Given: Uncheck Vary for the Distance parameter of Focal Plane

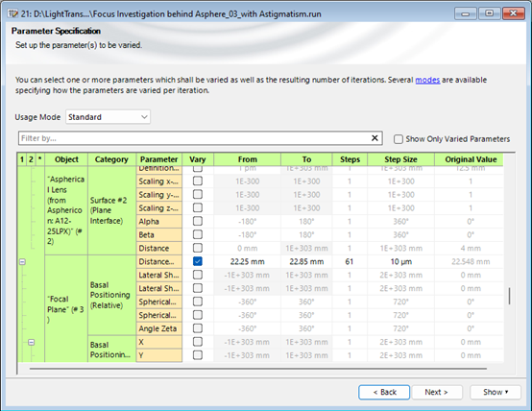Looking at the screenshot, I should click(x=198, y=261).
